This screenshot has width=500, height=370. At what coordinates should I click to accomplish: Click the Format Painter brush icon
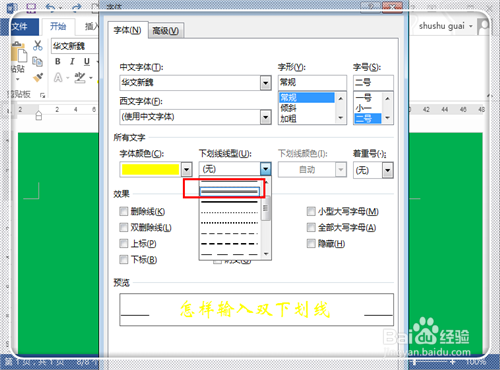(38, 77)
